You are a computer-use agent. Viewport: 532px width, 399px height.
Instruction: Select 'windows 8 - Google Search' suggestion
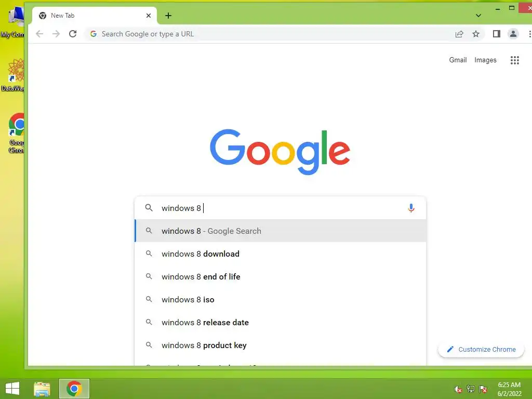coord(281,231)
